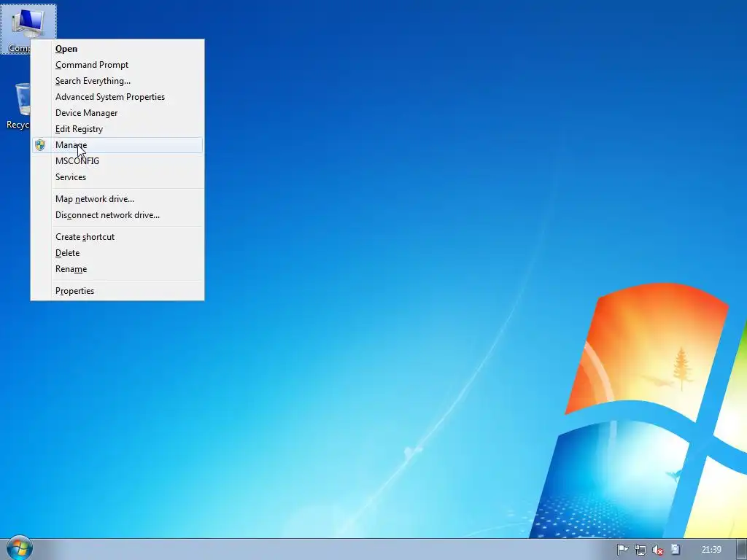The image size is (747, 560).
Task: Select Disconnect network drive... option
Action: coord(117,215)
